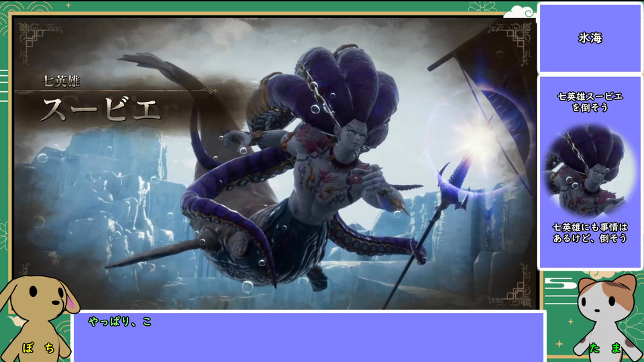Click the 氷海 location label
644x362 pixels.
tap(590, 38)
